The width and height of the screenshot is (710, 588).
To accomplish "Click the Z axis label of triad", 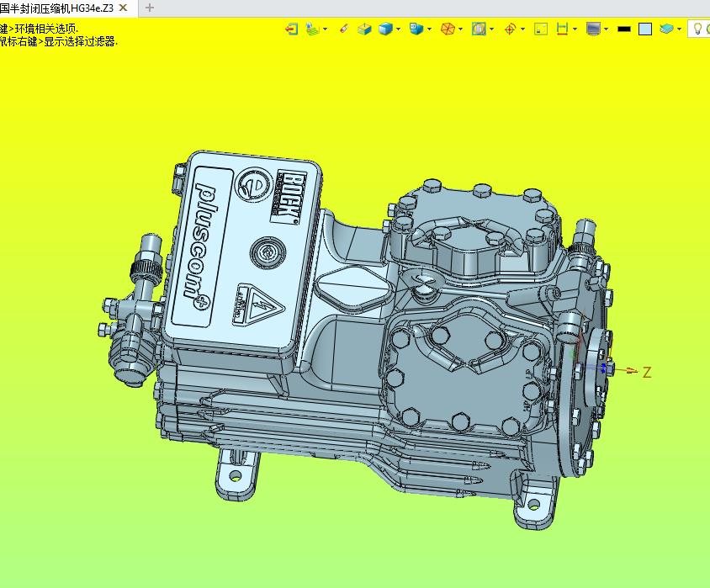I will point(647,372).
